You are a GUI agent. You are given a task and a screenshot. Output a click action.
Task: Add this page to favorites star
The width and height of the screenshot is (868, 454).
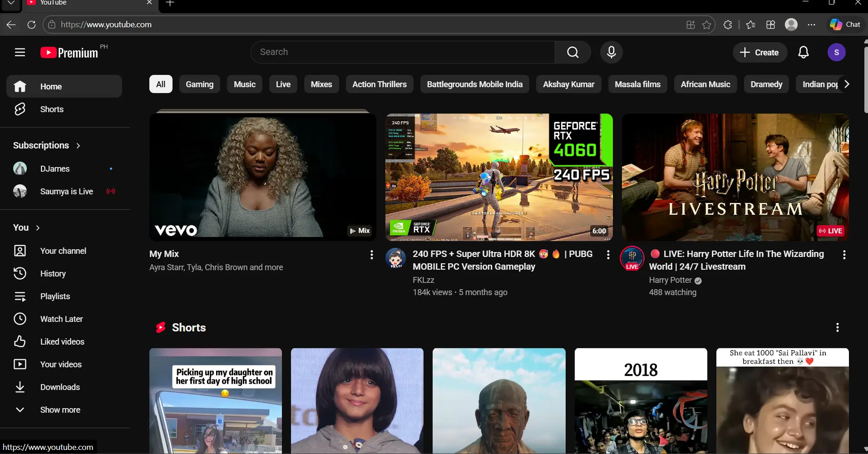706,25
